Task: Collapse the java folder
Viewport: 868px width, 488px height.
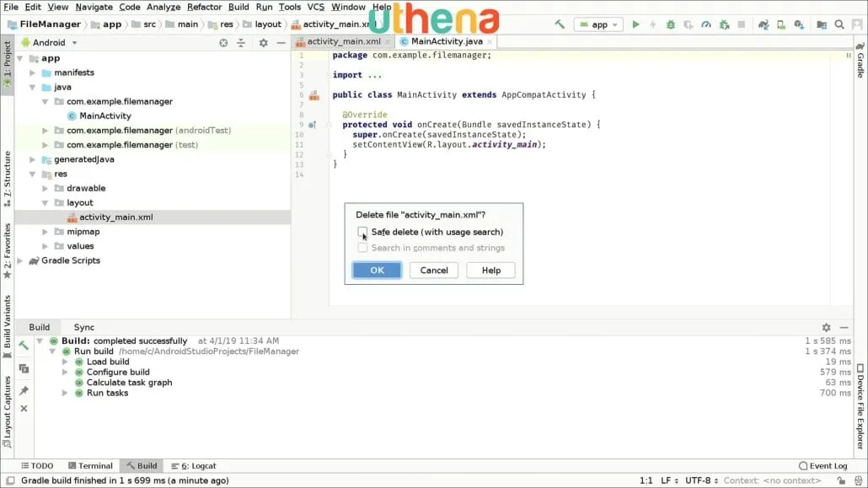Action: (x=33, y=87)
